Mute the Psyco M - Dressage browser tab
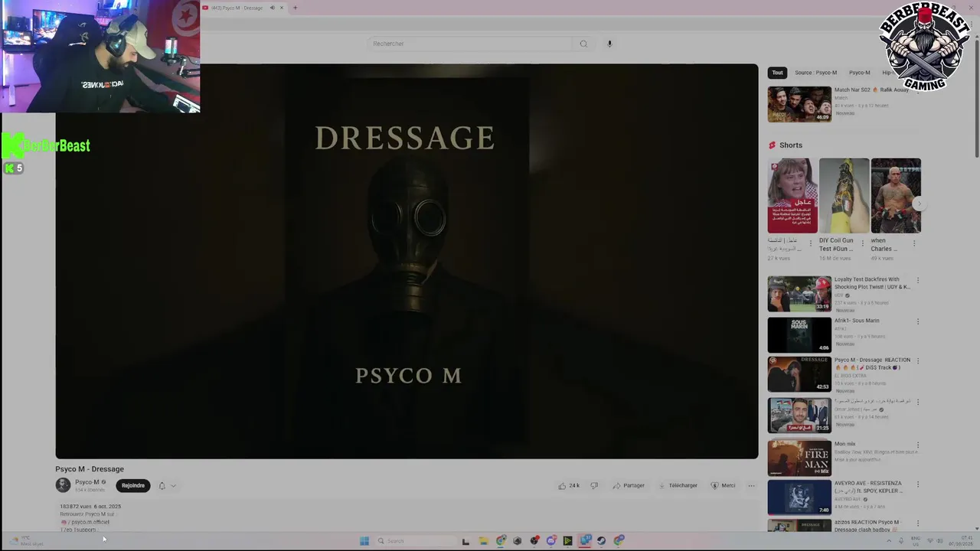 (x=272, y=8)
